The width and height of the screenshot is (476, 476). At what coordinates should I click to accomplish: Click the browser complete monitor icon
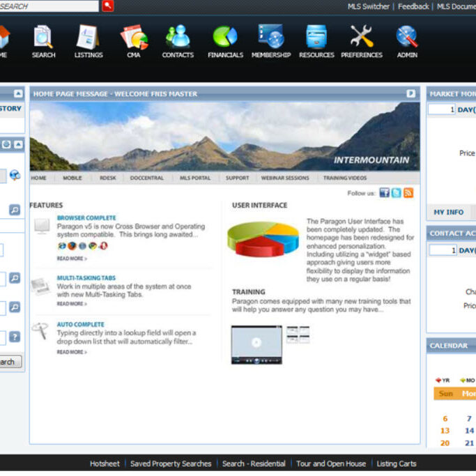[42, 226]
